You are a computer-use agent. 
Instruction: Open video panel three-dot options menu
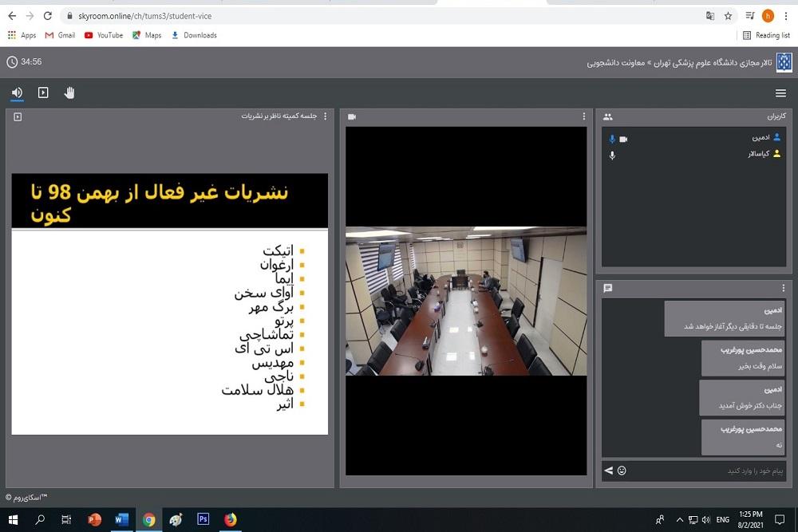[x=584, y=116]
